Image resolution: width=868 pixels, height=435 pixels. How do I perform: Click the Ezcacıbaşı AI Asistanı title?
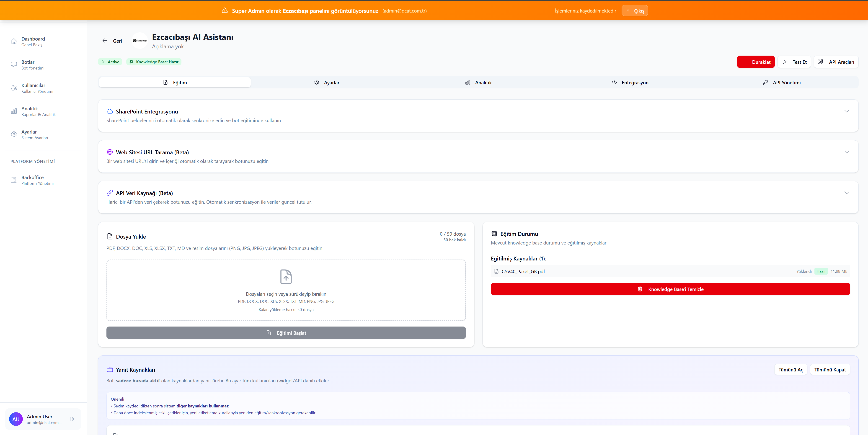click(x=192, y=37)
